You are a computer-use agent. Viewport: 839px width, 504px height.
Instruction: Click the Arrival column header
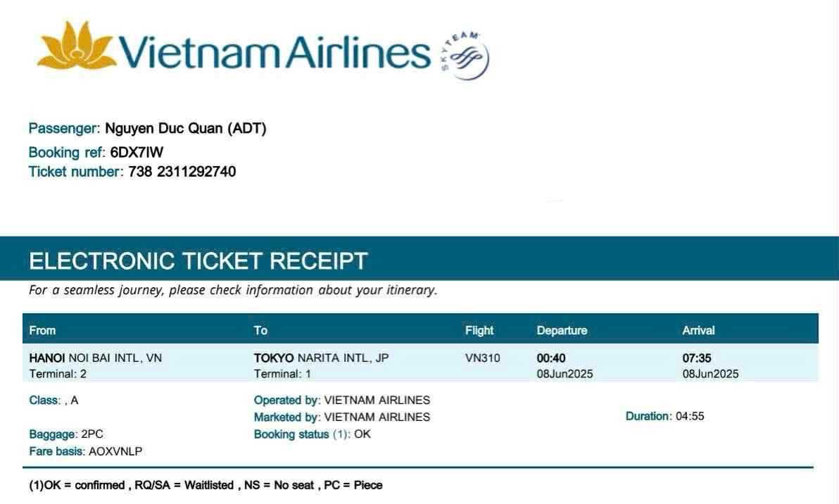[x=698, y=330]
